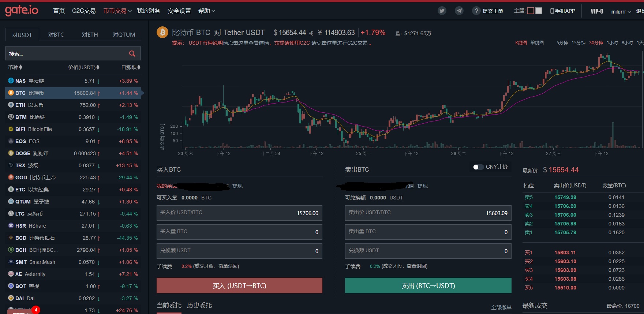Click 提现 link in 买入BTC panel
The image size is (644, 314).
[x=237, y=186]
